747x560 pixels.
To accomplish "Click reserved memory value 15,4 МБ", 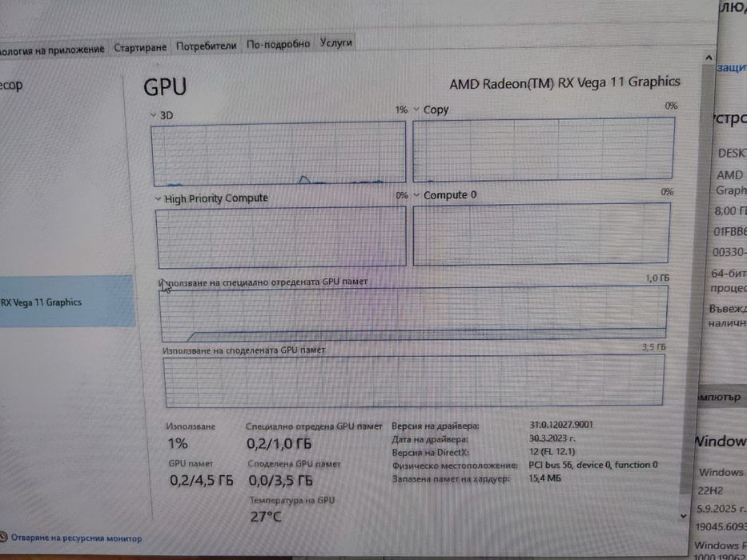I will point(544,478).
